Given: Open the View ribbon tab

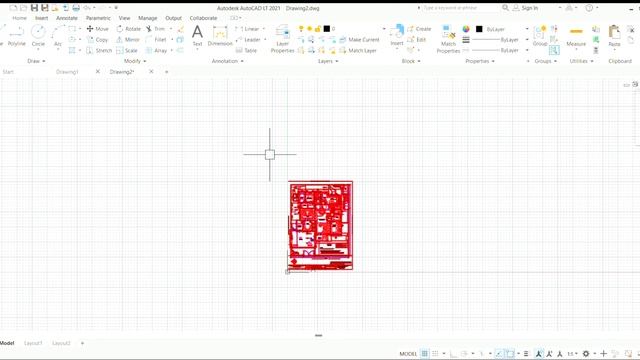Looking at the screenshot, I should click(124, 18).
